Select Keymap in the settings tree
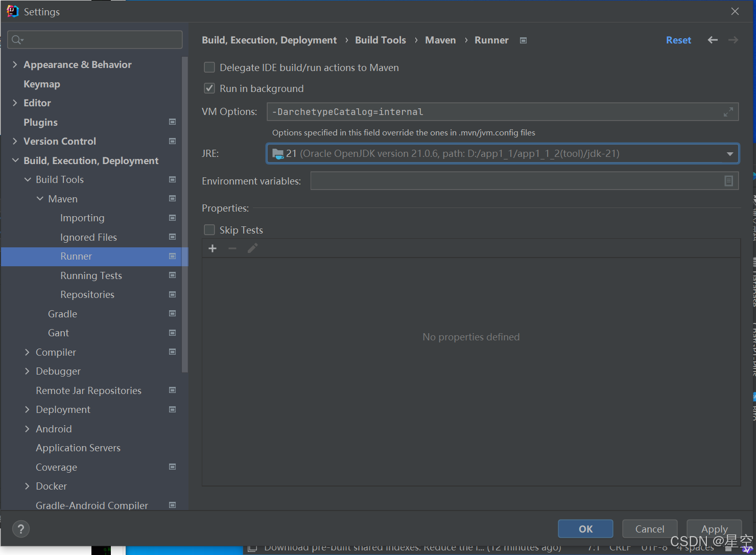 point(42,84)
